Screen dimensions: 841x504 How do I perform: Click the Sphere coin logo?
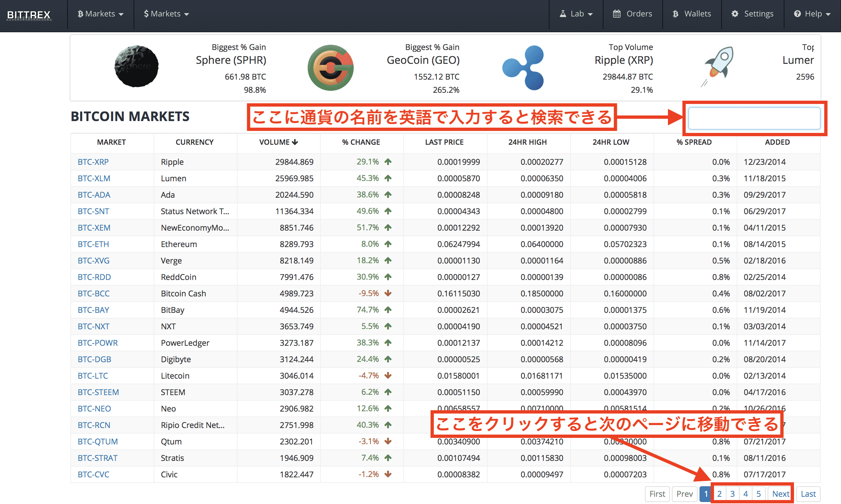[x=137, y=66]
